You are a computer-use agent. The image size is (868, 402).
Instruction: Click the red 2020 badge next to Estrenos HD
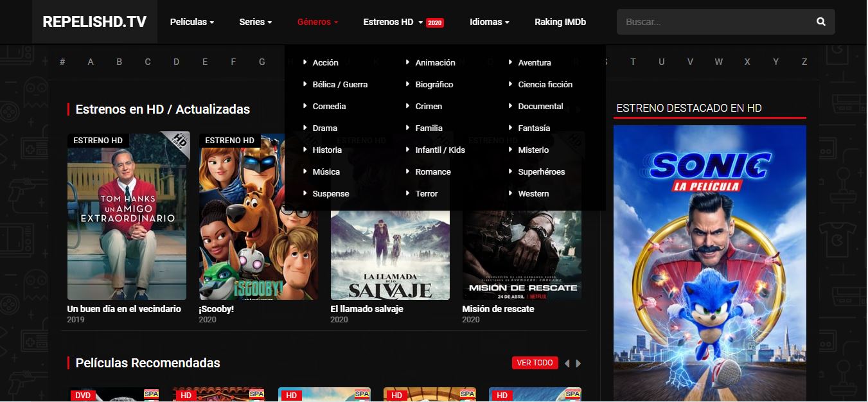click(434, 22)
